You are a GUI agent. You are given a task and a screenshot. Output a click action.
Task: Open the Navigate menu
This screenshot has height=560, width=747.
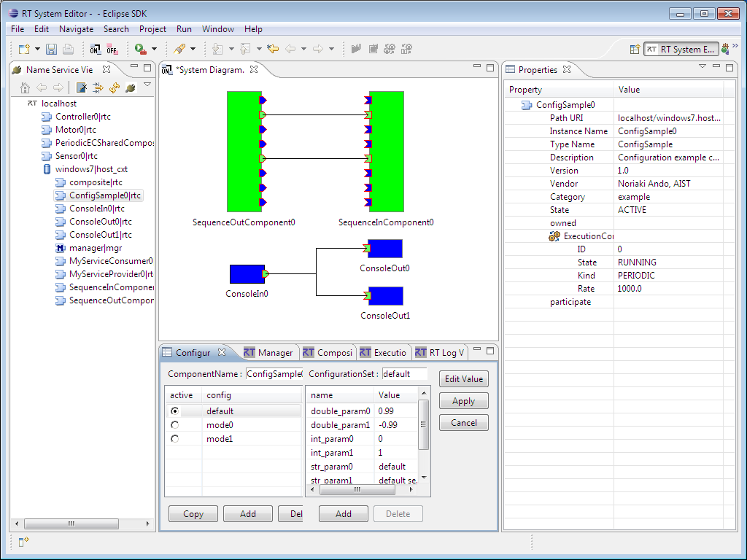coord(76,29)
